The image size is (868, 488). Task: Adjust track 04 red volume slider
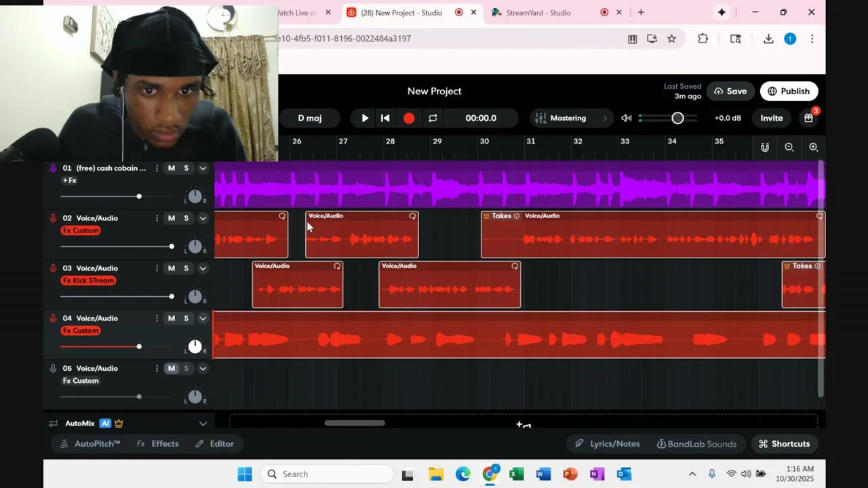tap(139, 347)
